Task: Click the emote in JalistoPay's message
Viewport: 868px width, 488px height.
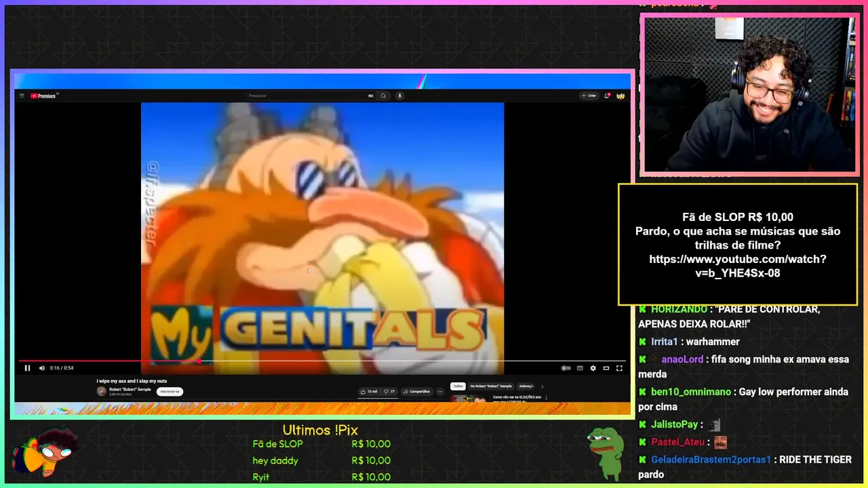Action: coord(714,425)
